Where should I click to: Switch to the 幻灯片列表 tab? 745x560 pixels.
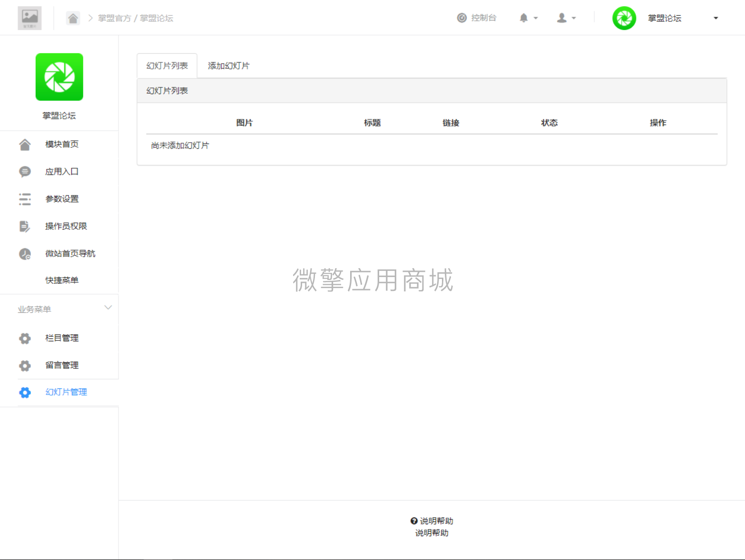tap(167, 66)
